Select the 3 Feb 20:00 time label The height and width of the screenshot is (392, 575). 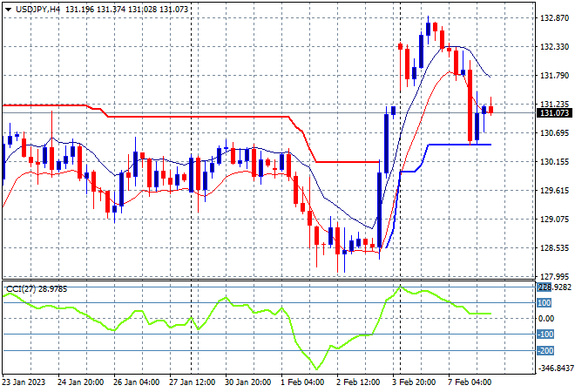[416, 382]
